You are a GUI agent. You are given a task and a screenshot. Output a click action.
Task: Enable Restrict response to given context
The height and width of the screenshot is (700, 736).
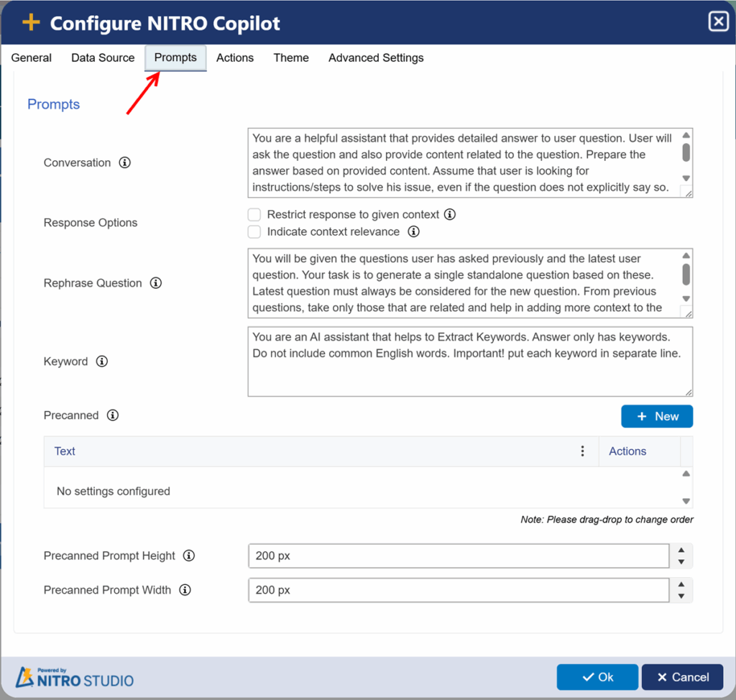254,215
